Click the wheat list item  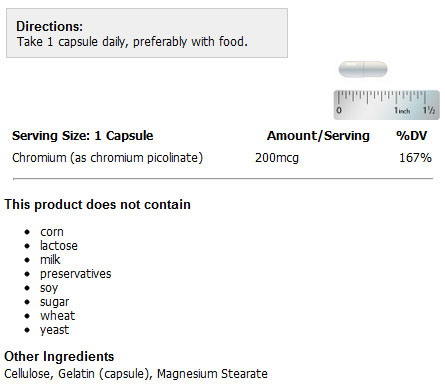58,316
